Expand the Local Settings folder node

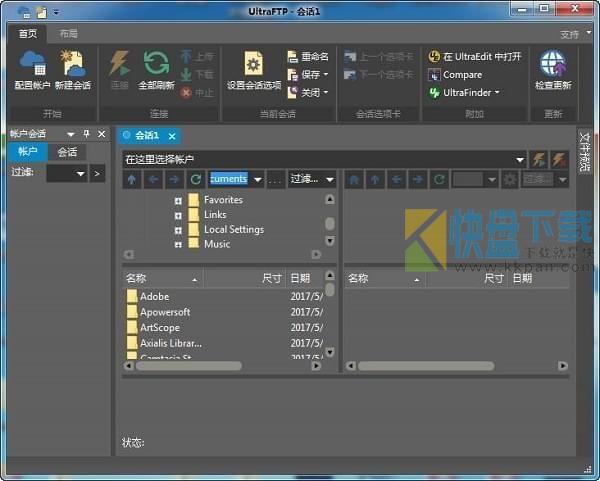[x=178, y=230]
